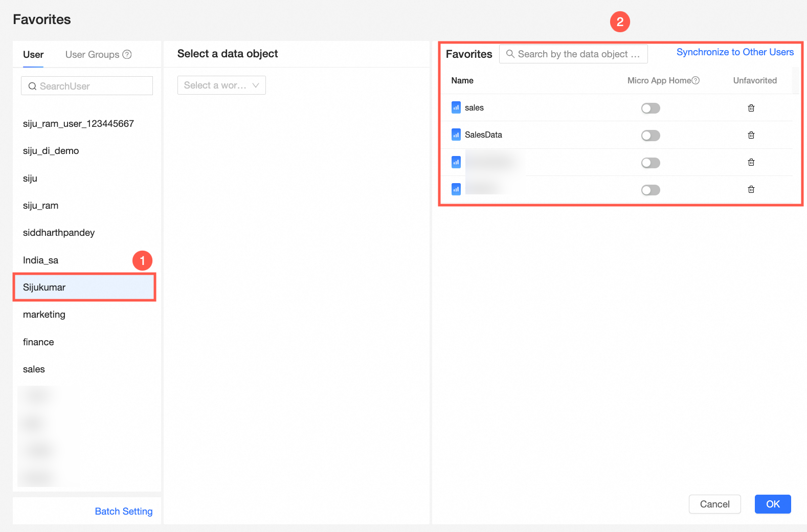Click the Micro App Home column header
The image size is (807, 532).
click(x=659, y=80)
